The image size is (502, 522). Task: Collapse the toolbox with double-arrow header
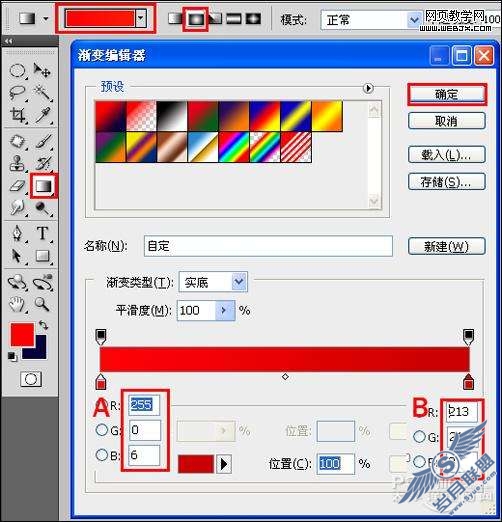pyautogui.click(x=9, y=41)
